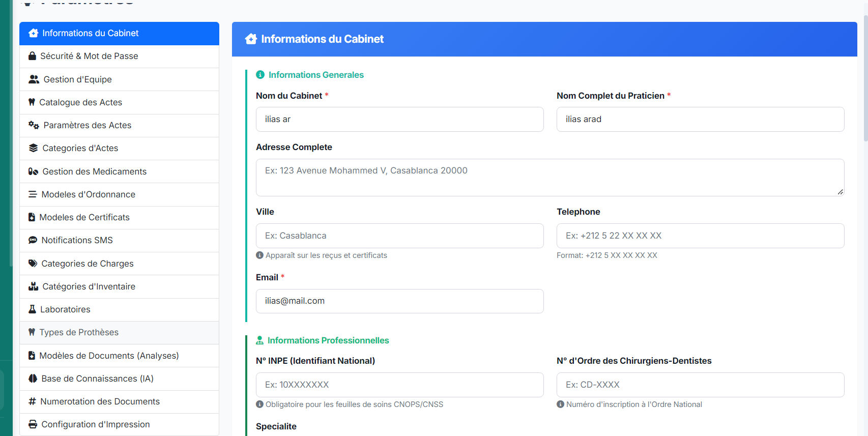868x436 pixels.
Task: Click the house icon in the blue panel header
Action: click(x=251, y=39)
